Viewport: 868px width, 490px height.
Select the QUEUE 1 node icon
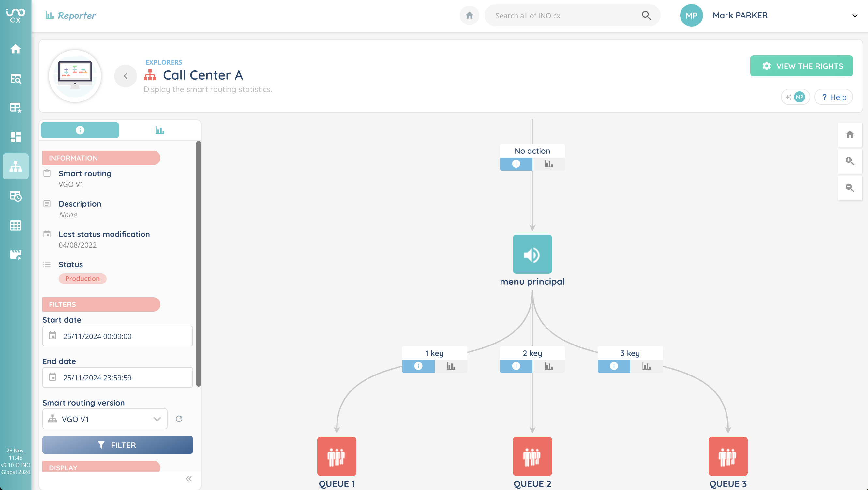(336, 456)
